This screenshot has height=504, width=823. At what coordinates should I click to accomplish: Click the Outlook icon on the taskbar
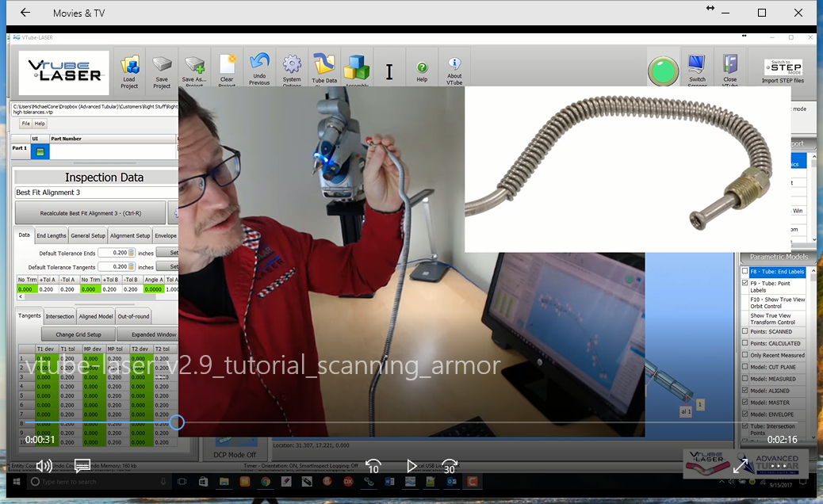[x=451, y=482]
